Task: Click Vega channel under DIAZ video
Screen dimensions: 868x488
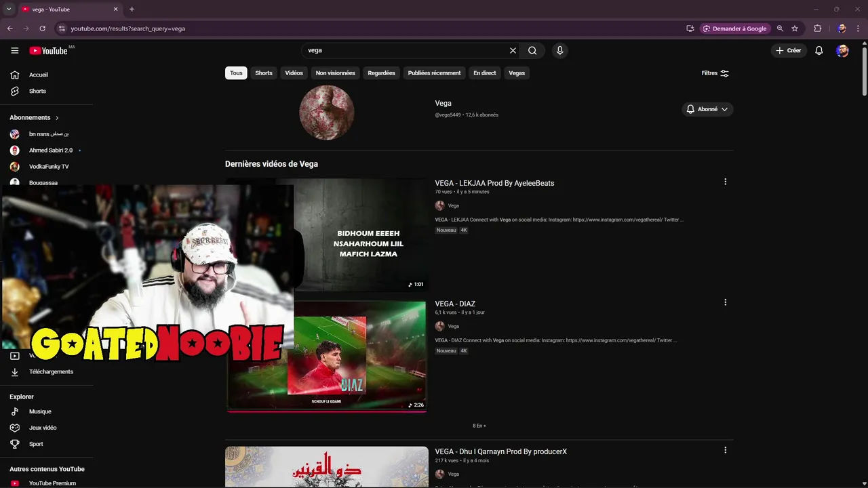Action: point(453,326)
